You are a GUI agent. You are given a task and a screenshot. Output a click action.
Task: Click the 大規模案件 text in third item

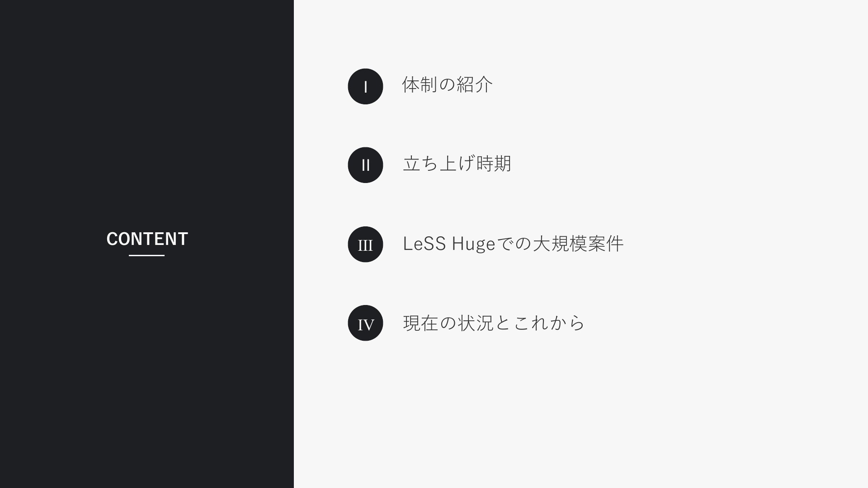click(x=578, y=244)
